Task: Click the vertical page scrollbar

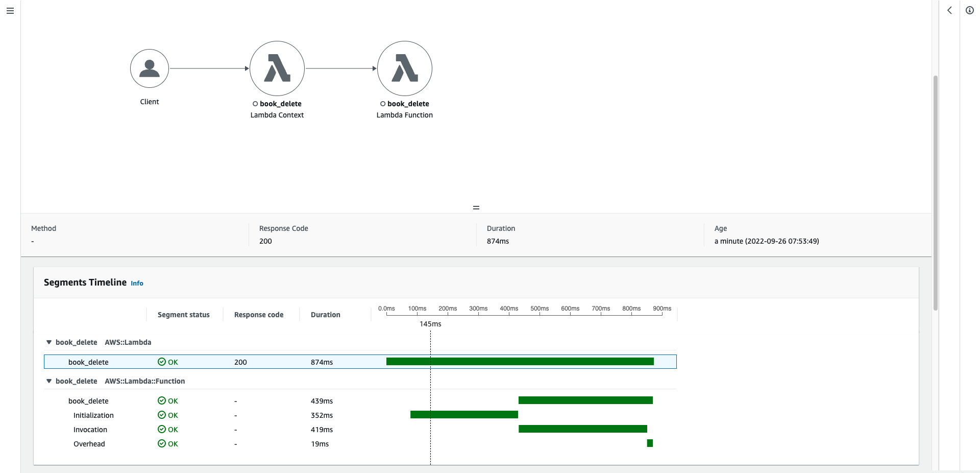Action: pos(936,193)
